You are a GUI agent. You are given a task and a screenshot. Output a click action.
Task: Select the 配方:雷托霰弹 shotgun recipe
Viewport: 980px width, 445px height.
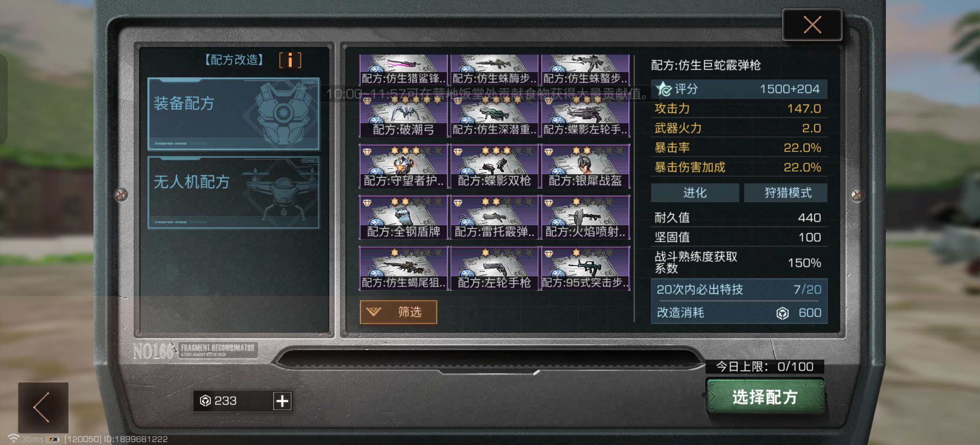494,217
